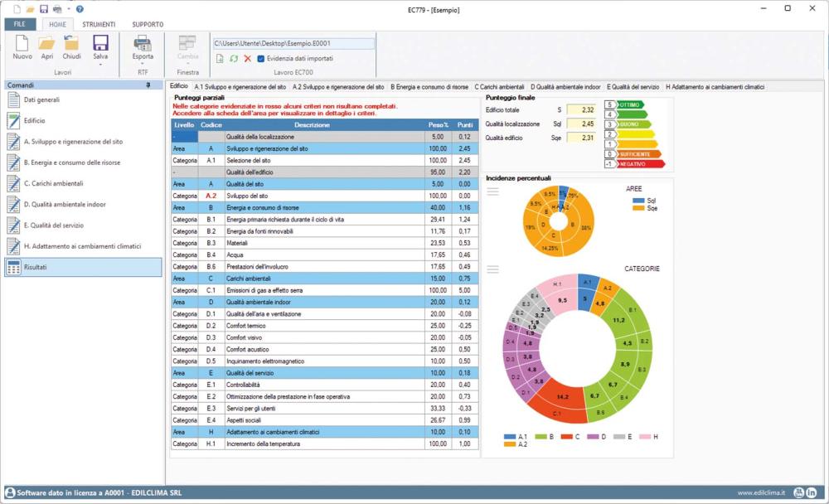829x504 pixels.
Task: Open the FILE ribbon tab
Action: point(20,24)
